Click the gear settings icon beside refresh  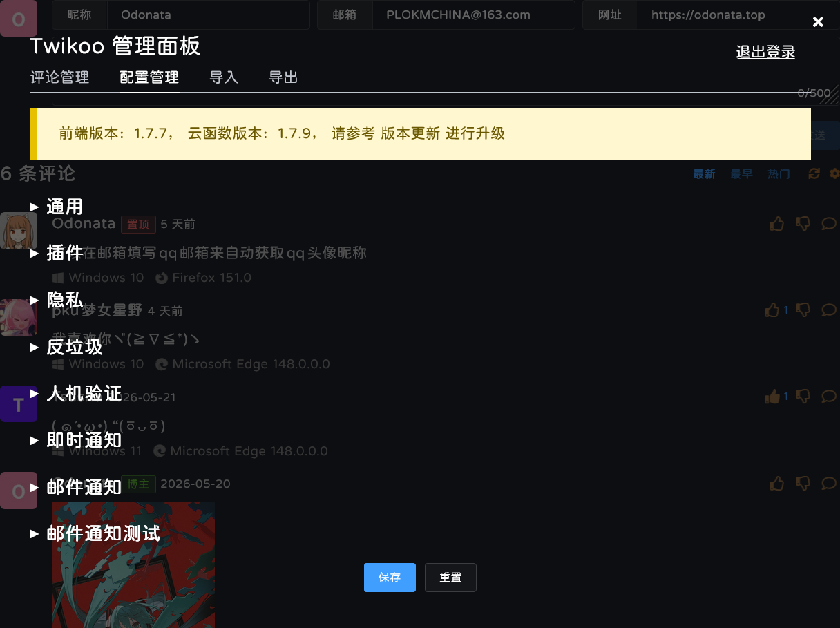834,173
